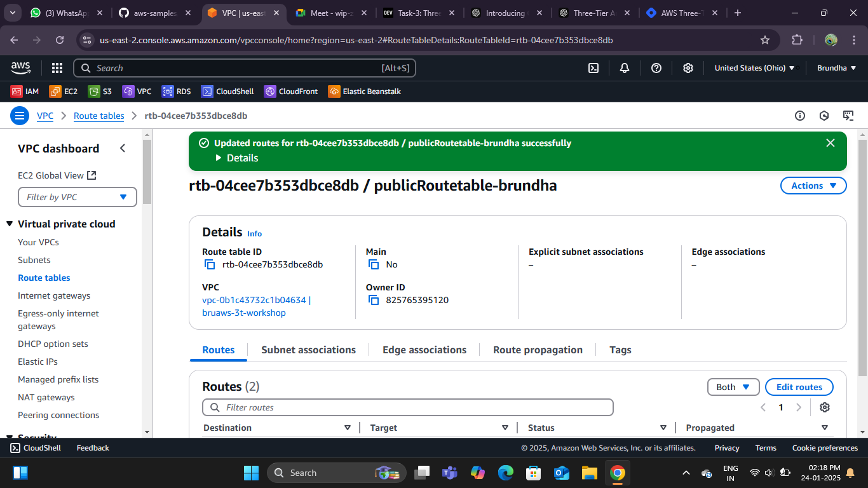The image size is (868, 488).
Task: Toggle the hamburger navigation menu
Action: (x=20, y=116)
